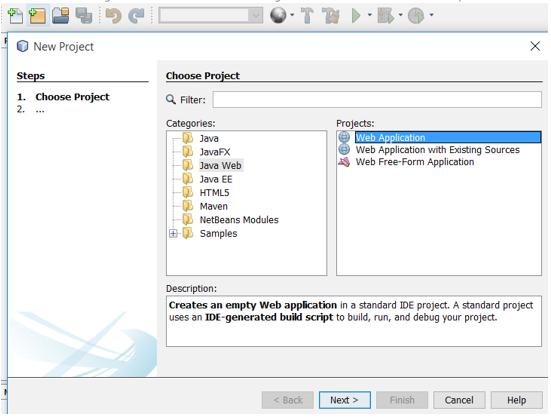Click the New Project dialog title icon
Image resolution: width=551 pixels, height=419 pixels.
point(22,46)
